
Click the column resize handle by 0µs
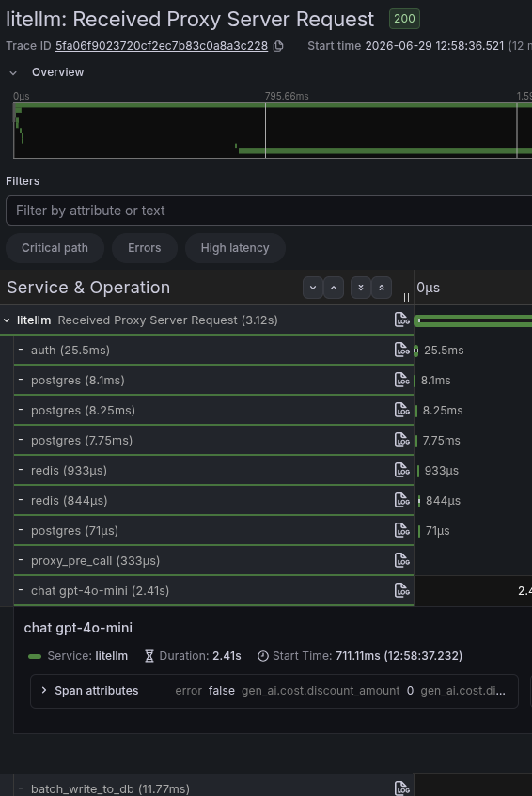406,298
